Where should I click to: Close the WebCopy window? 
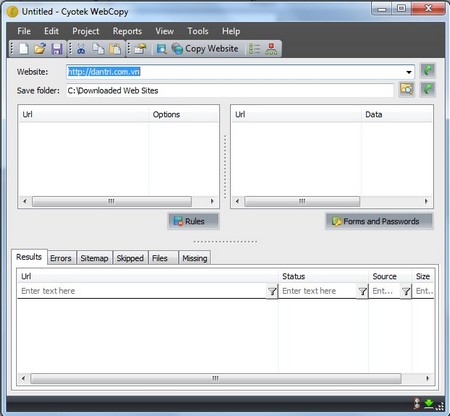pos(428,8)
